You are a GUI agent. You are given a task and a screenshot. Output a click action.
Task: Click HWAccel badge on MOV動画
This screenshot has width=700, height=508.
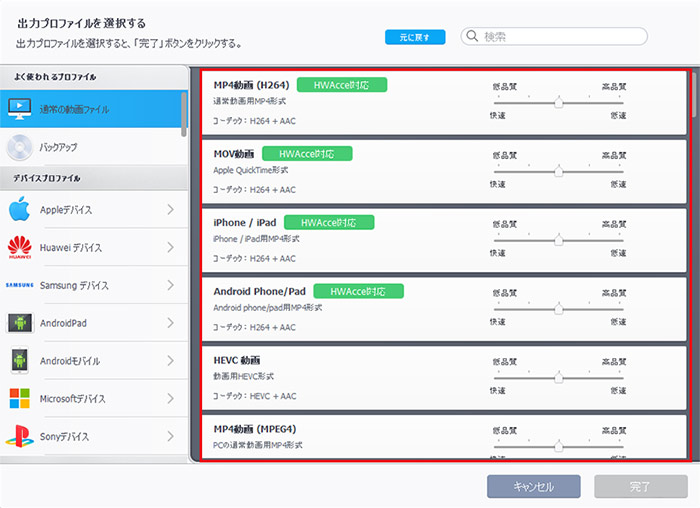[x=307, y=154]
